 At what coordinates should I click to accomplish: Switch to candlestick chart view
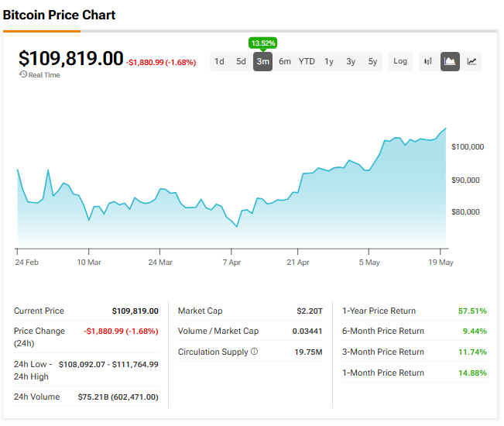coord(428,61)
